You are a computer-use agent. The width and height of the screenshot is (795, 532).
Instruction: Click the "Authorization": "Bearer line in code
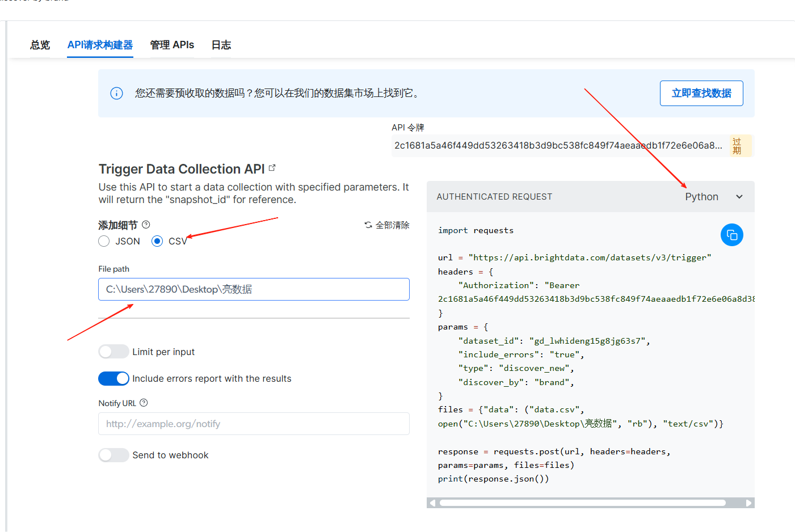[519, 285]
